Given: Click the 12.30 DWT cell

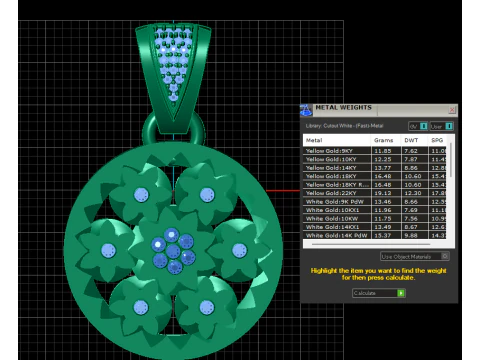Looking at the screenshot, I should tap(415, 193).
